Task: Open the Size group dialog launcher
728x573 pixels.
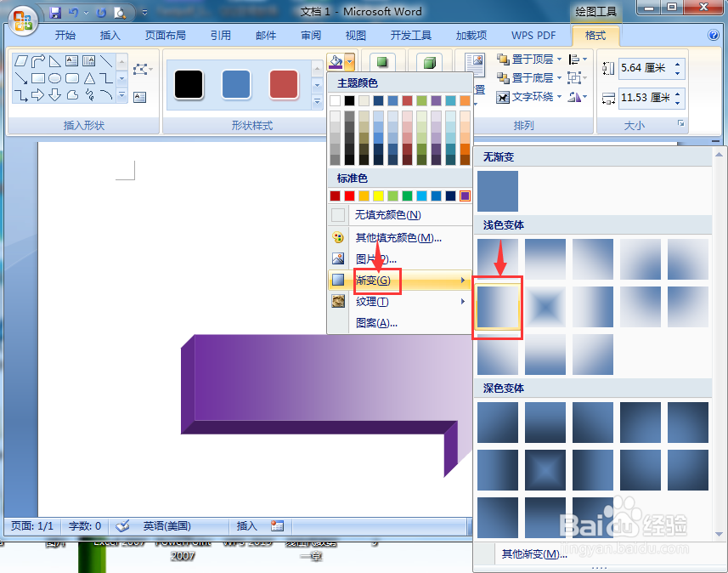Action: 680,123
